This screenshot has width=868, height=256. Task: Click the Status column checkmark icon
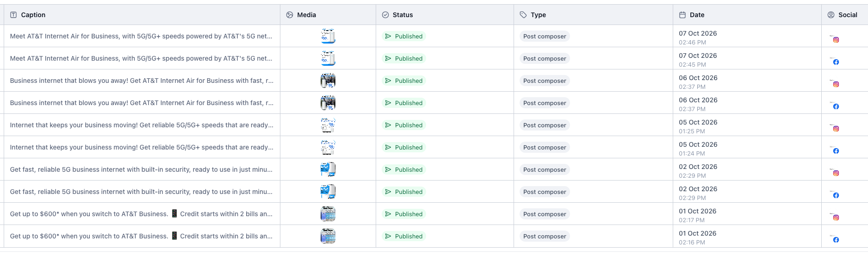(x=385, y=15)
